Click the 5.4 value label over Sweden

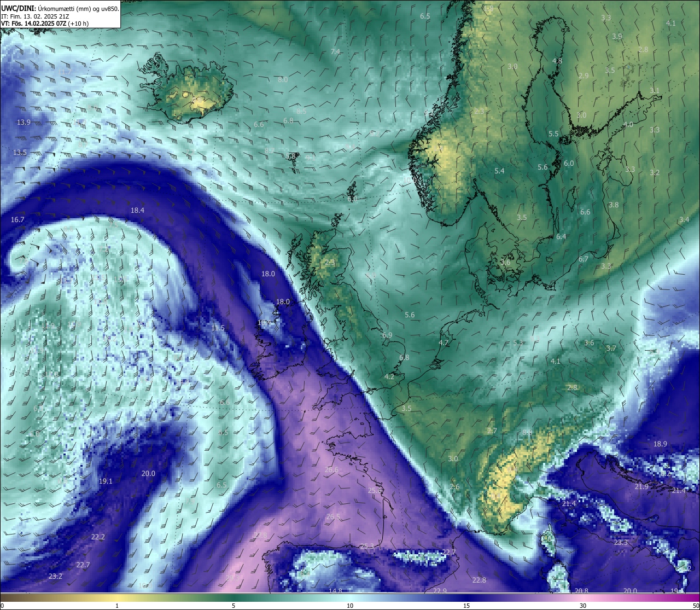[499, 171]
